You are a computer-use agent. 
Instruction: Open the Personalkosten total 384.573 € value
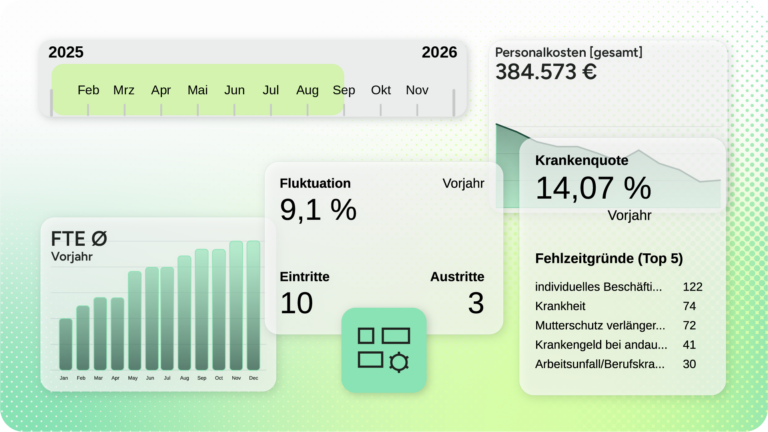(x=546, y=72)
